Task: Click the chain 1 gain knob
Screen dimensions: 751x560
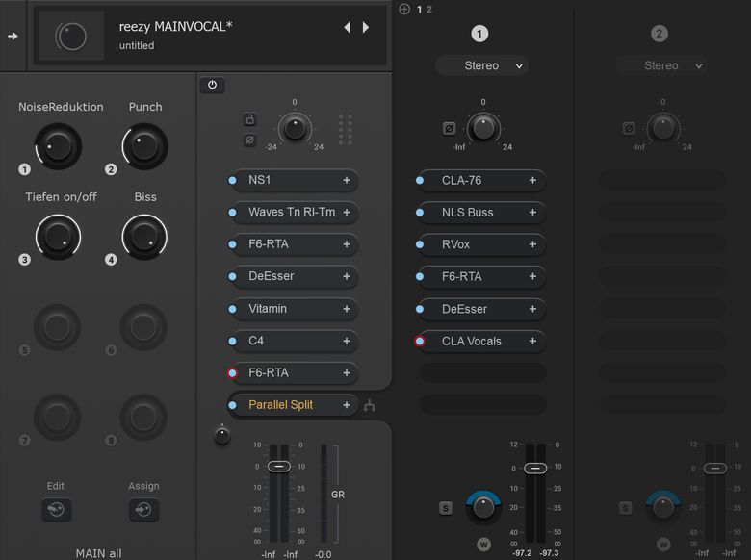Action: pyautogui.click(x=483, y=128)
